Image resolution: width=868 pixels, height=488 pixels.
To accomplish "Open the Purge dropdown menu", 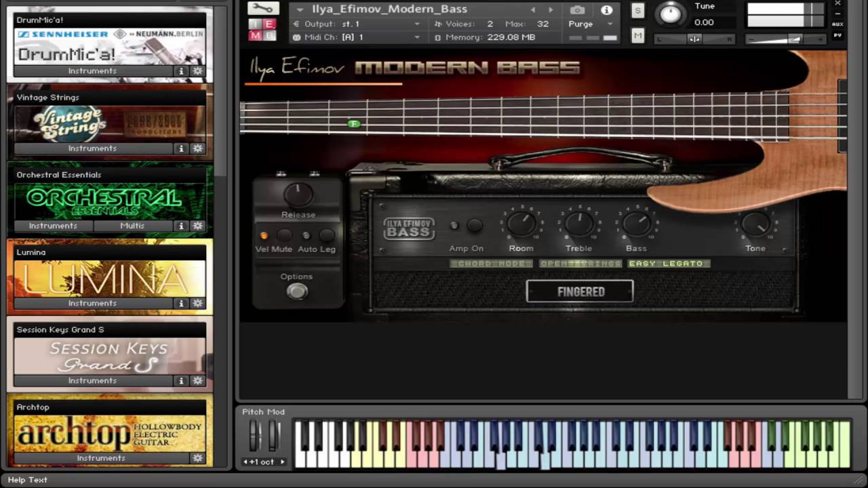I will click(x=591, y=24).
